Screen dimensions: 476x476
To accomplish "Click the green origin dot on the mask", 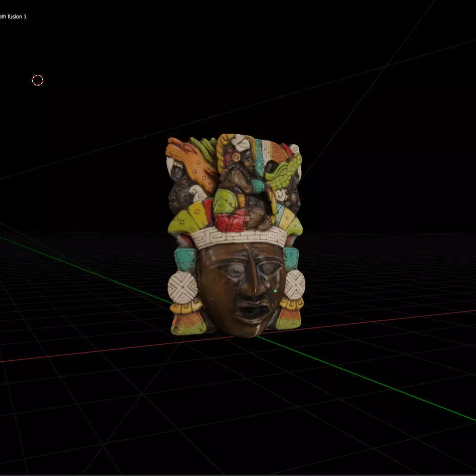I will (275, 291).
